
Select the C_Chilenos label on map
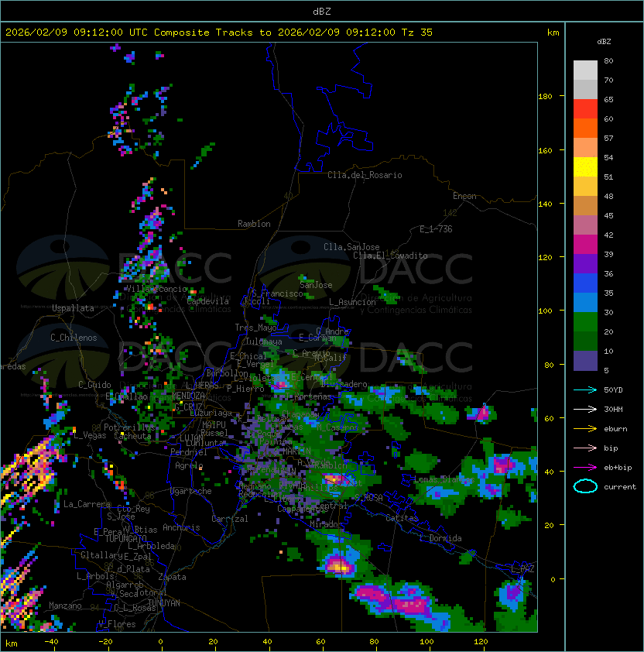pyautogui.click(x=74, y=338)
